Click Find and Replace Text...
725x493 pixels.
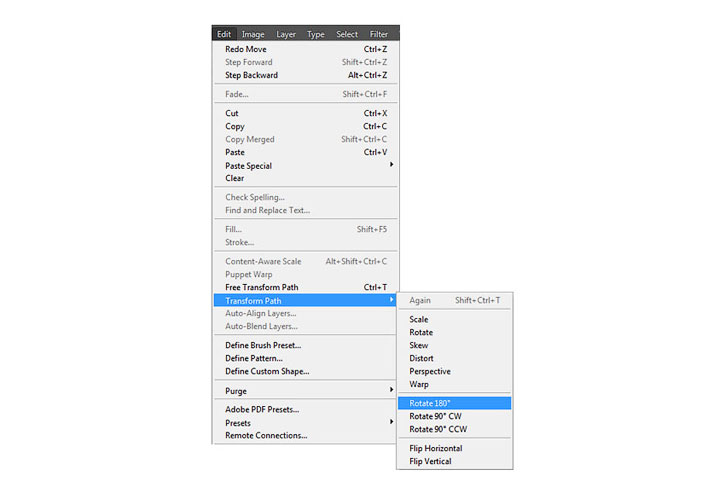(x=306, y=210)
